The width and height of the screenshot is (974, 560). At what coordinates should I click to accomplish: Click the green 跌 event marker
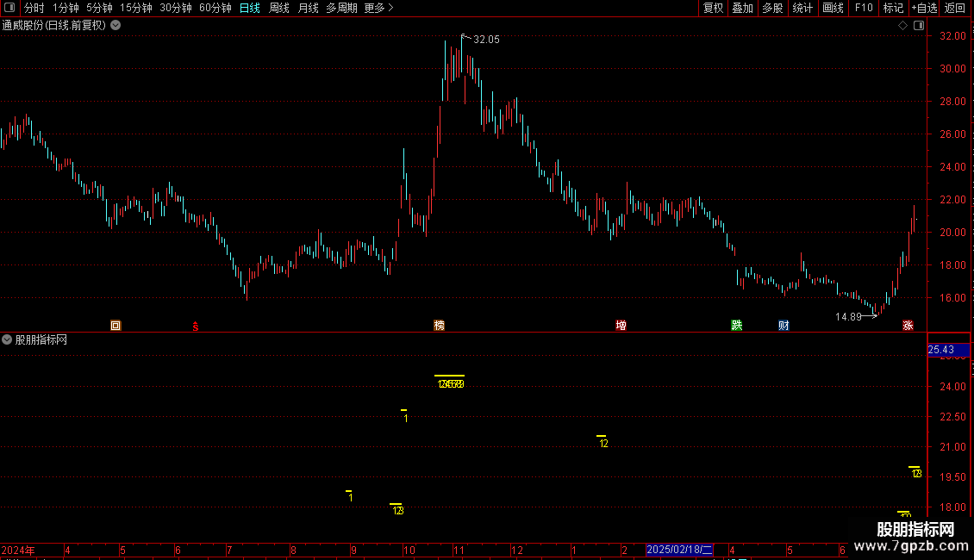coord(737,326)
